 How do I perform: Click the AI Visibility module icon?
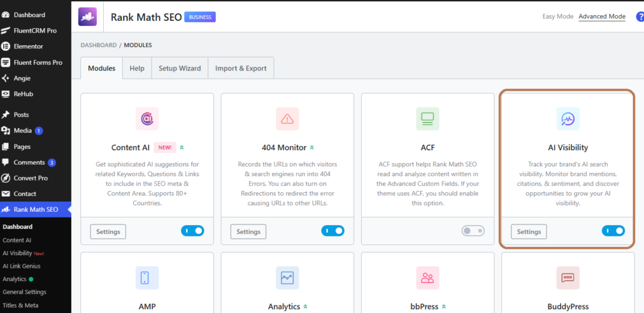coord(568,119)
